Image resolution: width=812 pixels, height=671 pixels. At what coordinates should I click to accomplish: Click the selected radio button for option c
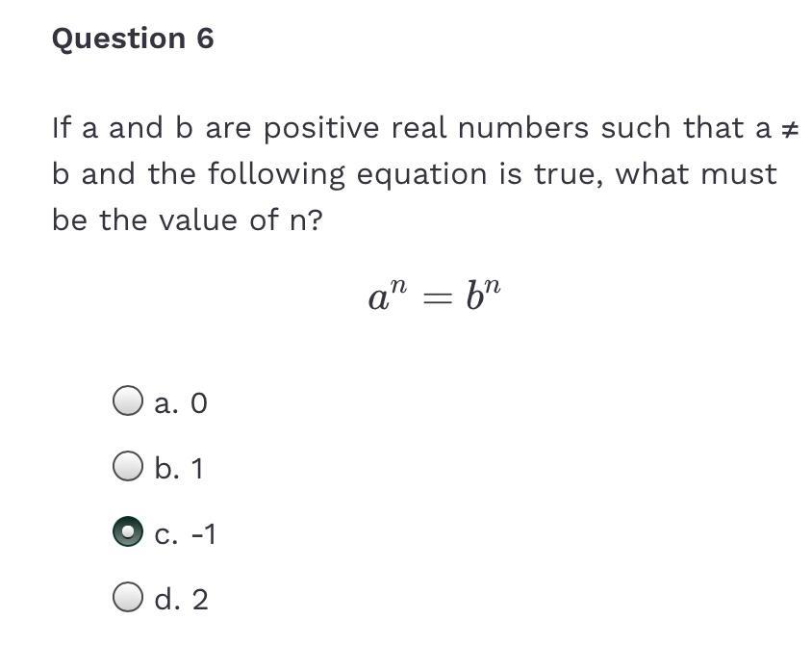click(128, 532)
